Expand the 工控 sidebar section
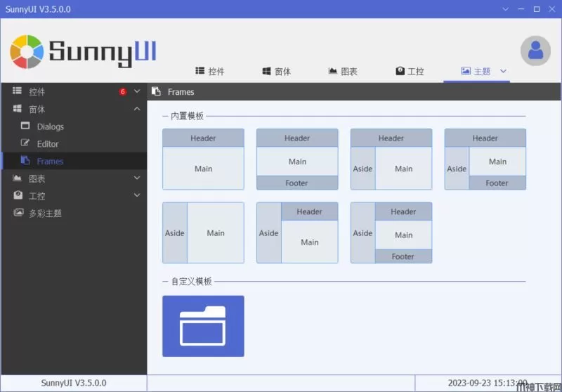The height and width of the screenshot is (392, 562). point(137,196)
